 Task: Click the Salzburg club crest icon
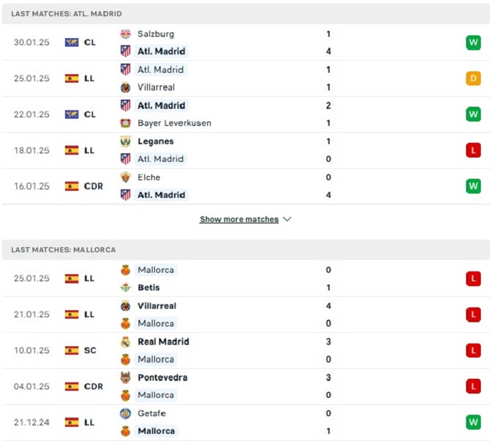pyautogui.click(x=125, y=34)
